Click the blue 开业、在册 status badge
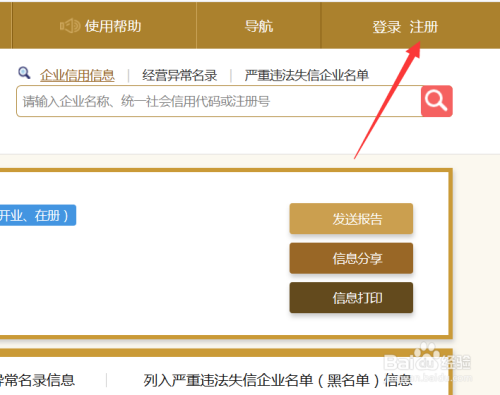 [38, 215]
